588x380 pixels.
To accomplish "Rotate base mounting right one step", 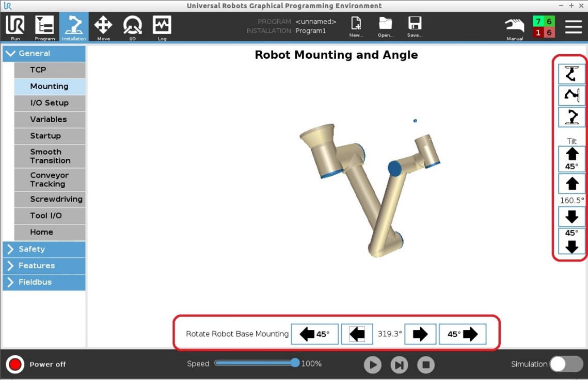I will 420,334.
